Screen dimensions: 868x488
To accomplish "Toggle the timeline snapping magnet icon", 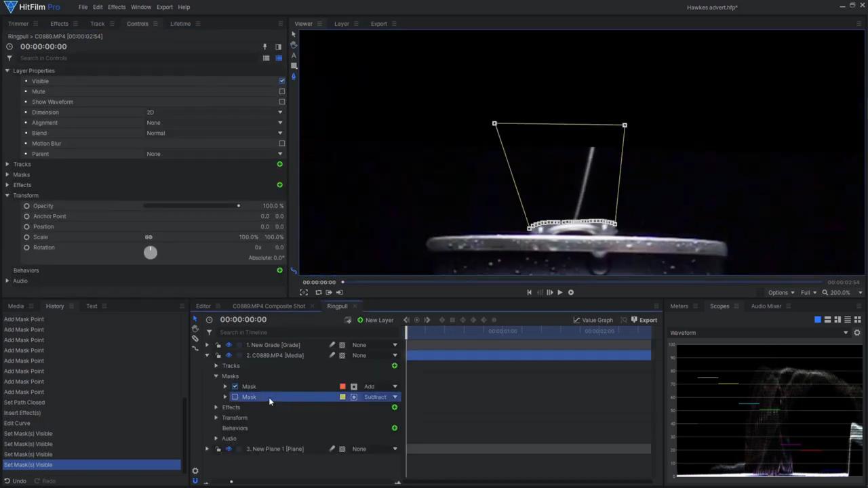I will [x=195, y=481].
